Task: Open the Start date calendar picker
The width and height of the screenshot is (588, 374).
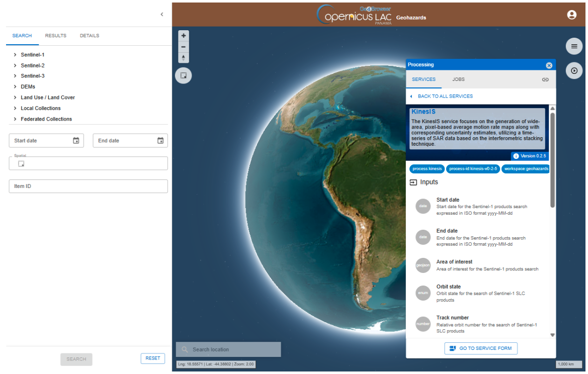Action: click(x=76, y=141)
